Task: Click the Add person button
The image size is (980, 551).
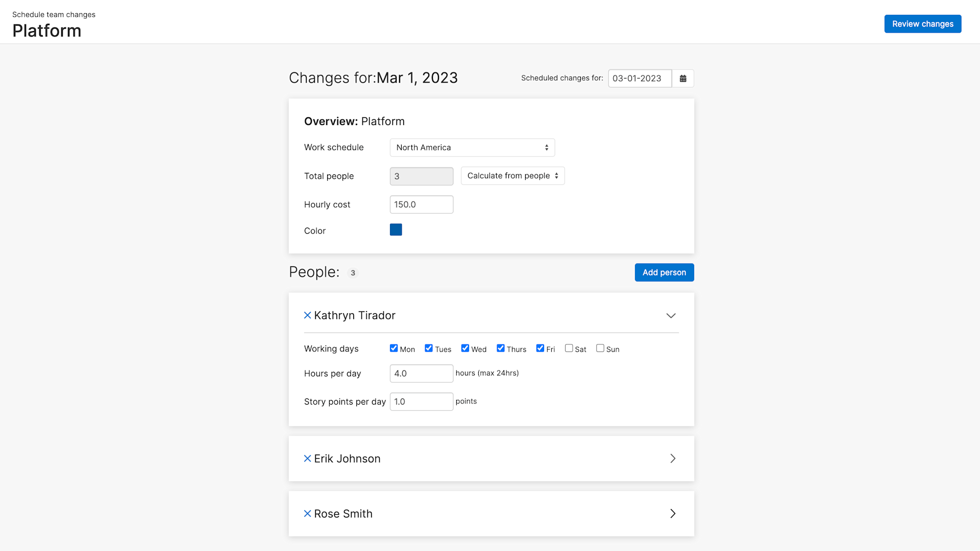Action: coord(664,272)
